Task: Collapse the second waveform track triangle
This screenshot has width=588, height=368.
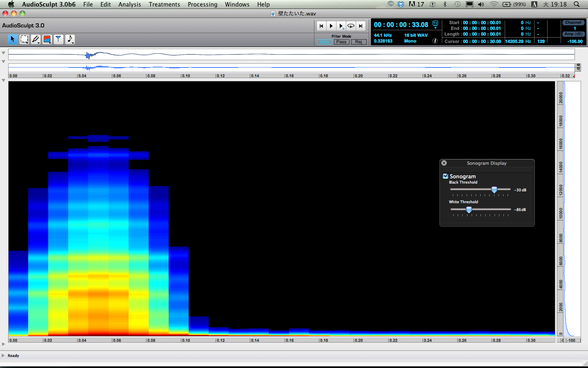Action: (x=3, y=62)
